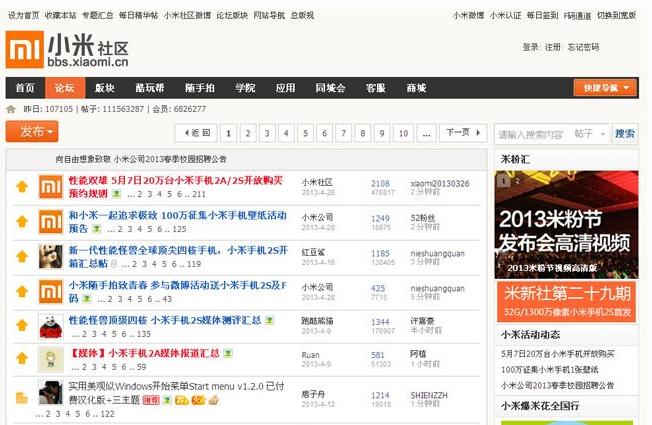Screen dimensions: 652x425
Task: Click 小米微博 in top bar
Action: [x=469, y=15]
